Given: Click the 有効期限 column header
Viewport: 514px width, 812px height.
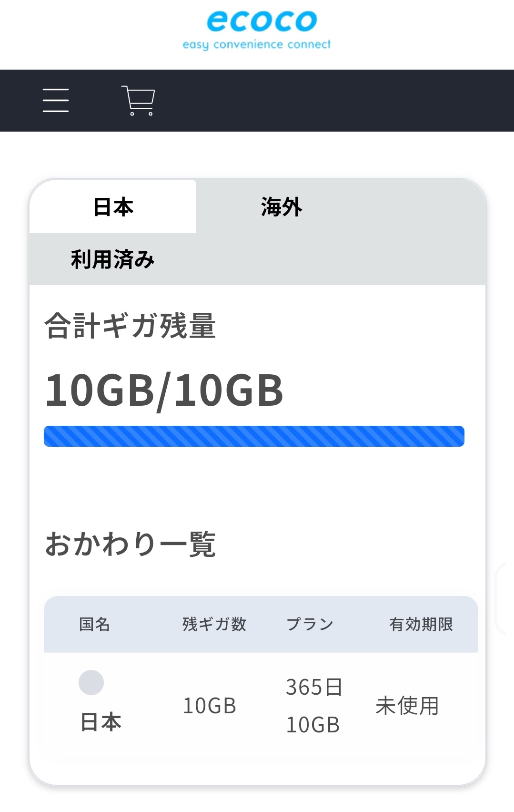Looking at the screenshot, I should (421, 624).
